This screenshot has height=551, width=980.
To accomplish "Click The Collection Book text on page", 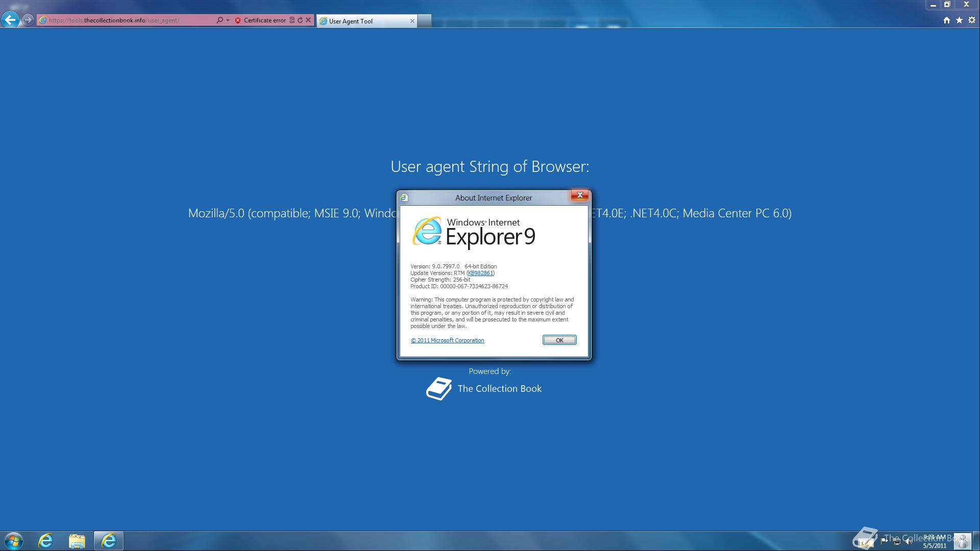I will point(499,389).
